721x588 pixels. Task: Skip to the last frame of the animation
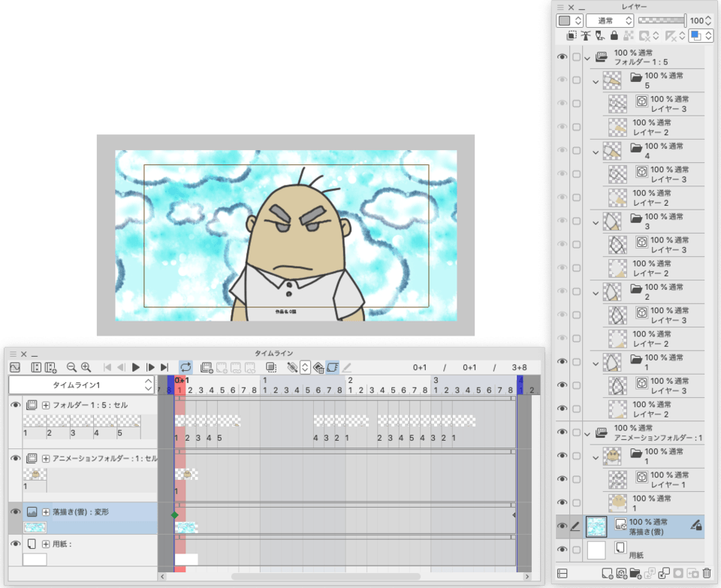tap(165, 367)
